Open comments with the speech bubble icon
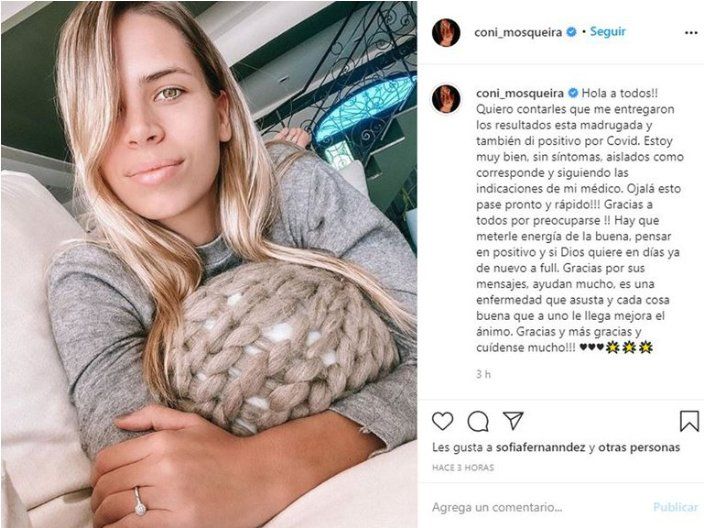 click(477, 422)
